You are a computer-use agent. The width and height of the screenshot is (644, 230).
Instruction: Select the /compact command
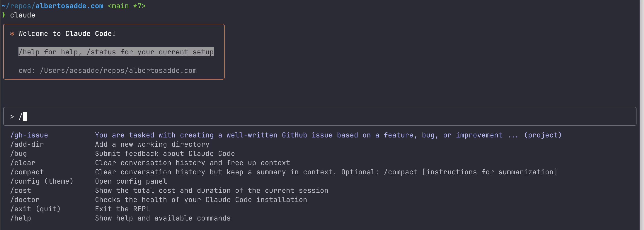pyautogui.click(x=27, y=172)
